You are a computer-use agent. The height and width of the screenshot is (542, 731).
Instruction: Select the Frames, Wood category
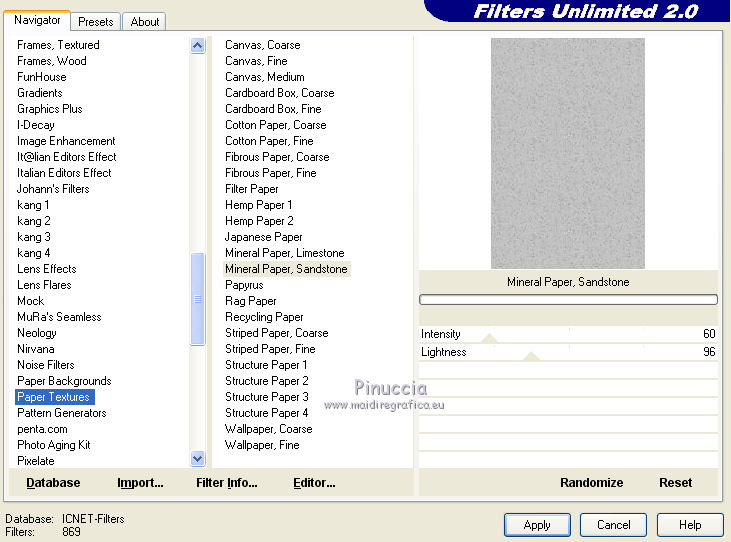pyautogui.click(x=52, y=61)
